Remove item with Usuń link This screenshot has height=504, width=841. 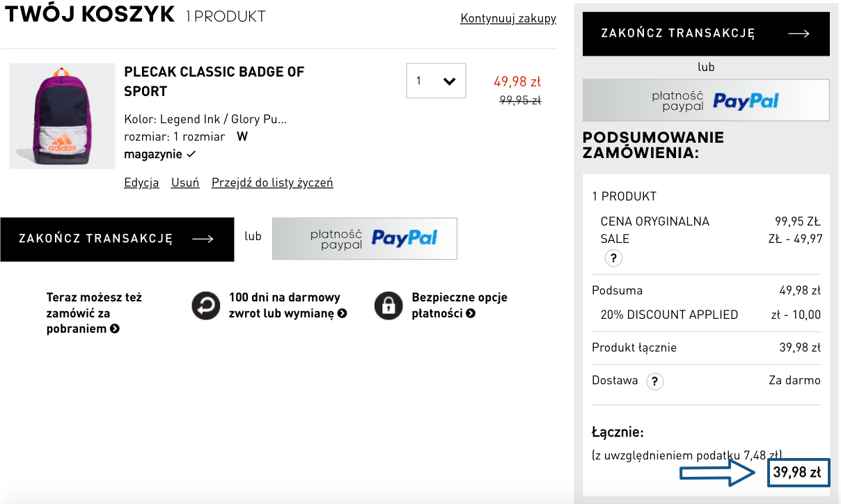coord(185,182)
